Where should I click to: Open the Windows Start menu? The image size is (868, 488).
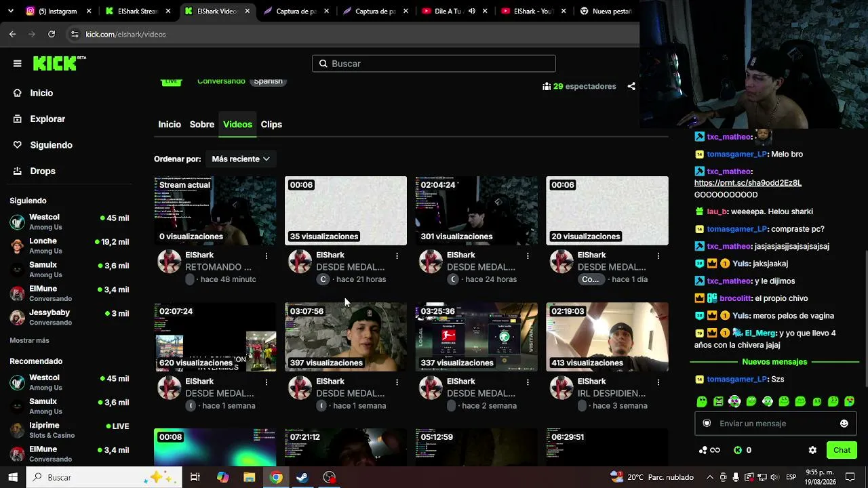[x=13, y=477]
